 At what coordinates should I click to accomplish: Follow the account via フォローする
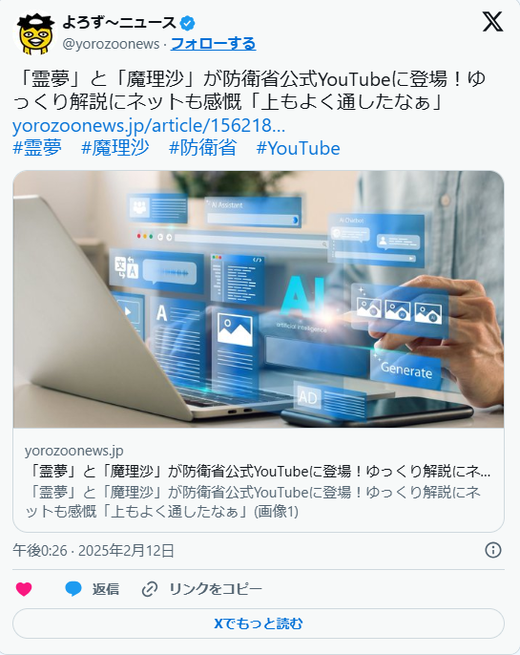coord(213,43)
